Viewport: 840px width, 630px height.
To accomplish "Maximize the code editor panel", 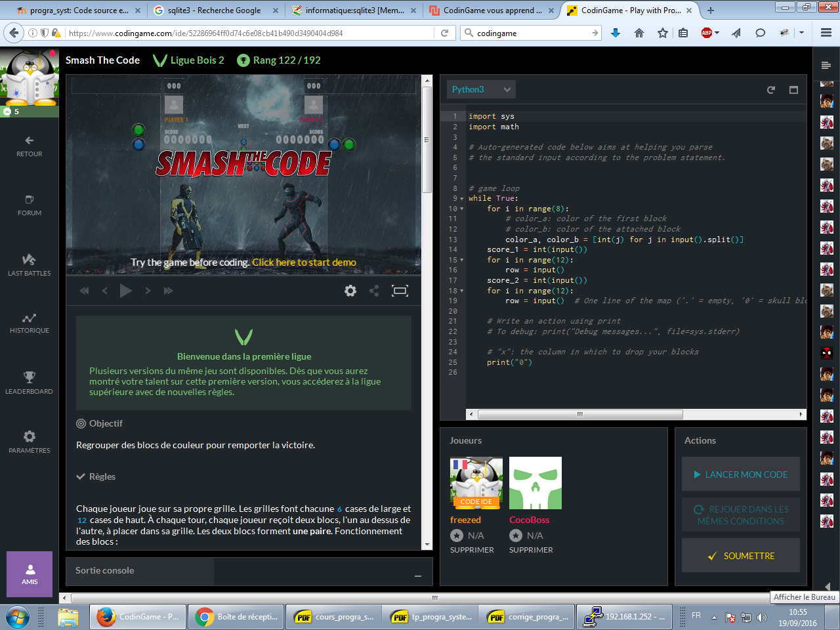I will [793, 90].
